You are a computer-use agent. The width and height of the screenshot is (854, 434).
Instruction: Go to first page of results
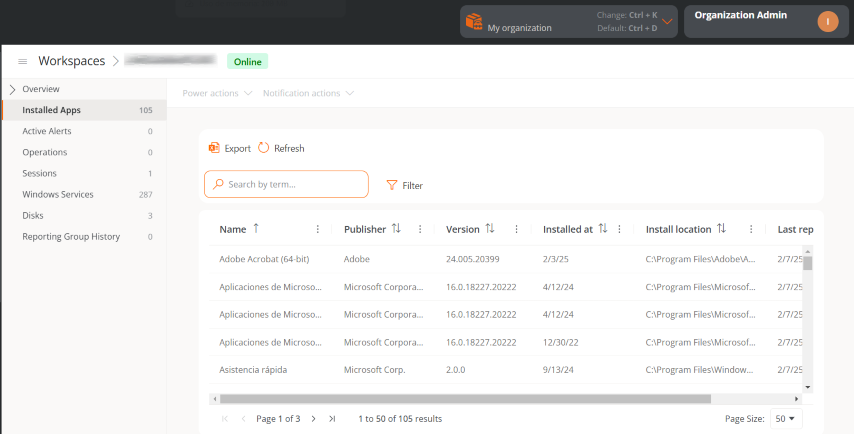(x=225, y=419)
